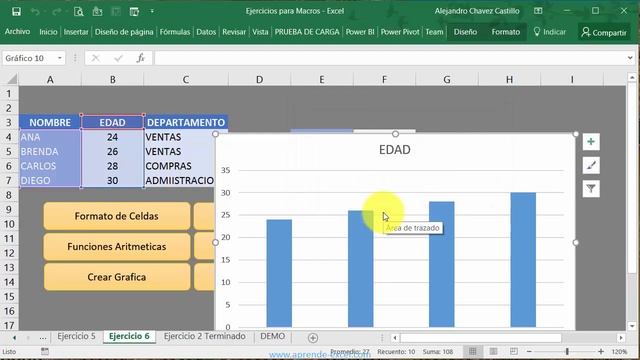Select column B header

113,79
